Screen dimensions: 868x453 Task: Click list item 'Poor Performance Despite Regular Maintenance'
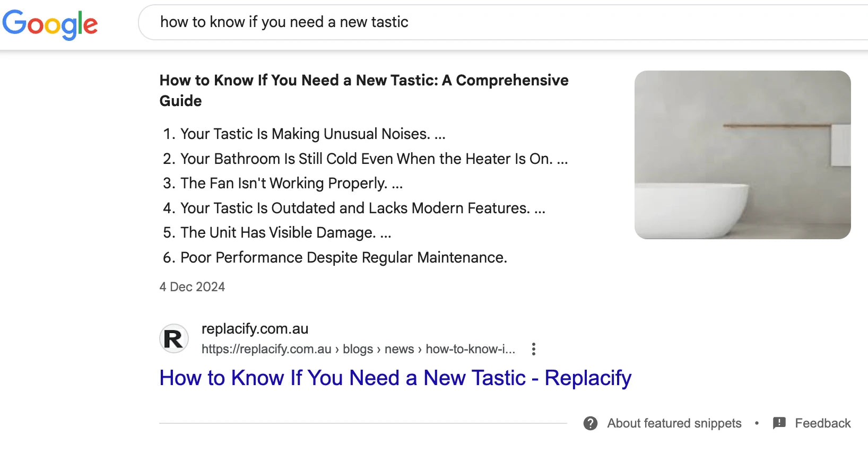(x=343, y=258)
